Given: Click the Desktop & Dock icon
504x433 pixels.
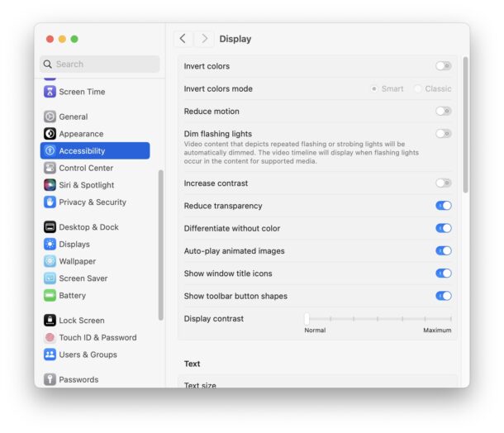Looking at the screenshot, I should 50,227.
